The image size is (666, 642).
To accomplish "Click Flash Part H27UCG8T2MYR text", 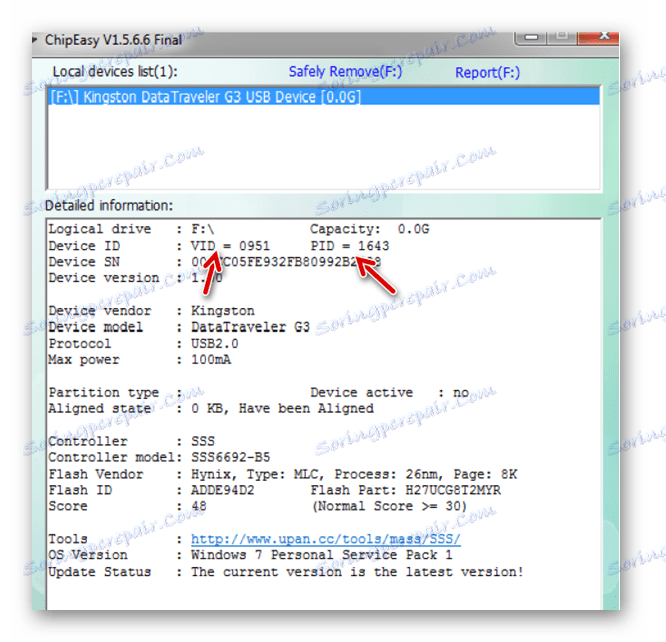I will 406,490.
